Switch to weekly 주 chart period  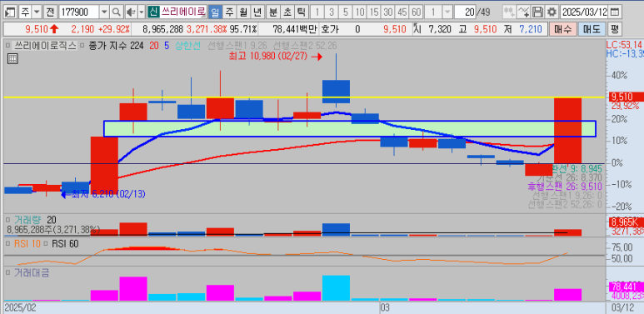tap(230, 12)
